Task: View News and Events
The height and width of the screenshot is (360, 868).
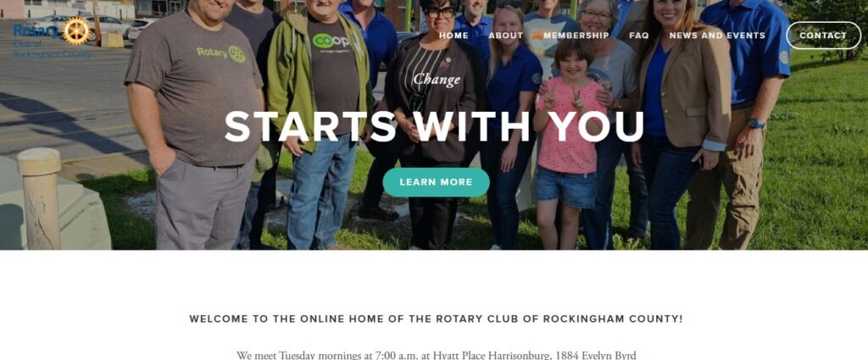Action: [717, 36]
